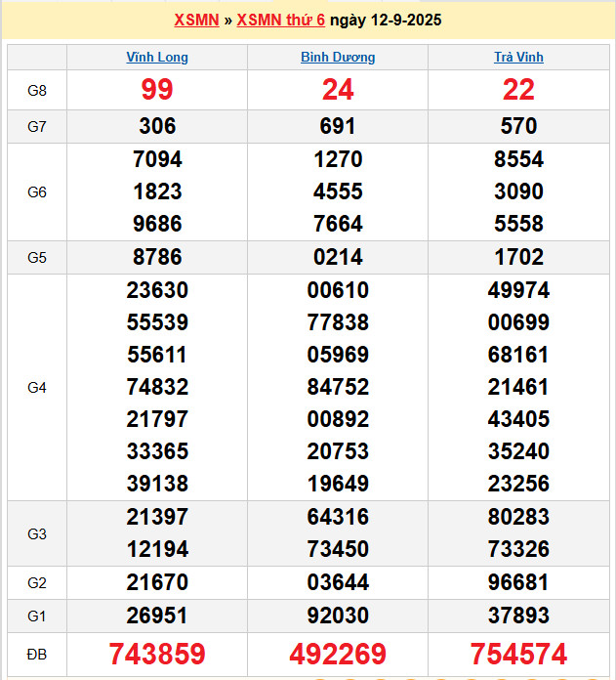Click the G6 row label
Viewport: 616px width, 680px height.
tap(37, 192)
